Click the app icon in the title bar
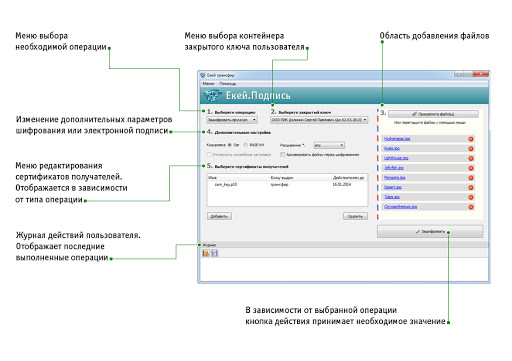Image resolution: width=512 pixels, height=361 pixels. [x=202, y=75]
